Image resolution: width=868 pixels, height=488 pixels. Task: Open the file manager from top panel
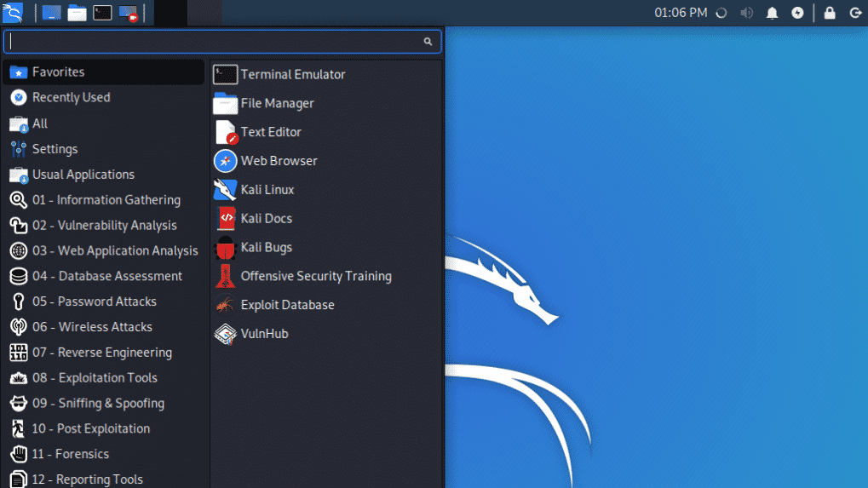click(77, 13)
